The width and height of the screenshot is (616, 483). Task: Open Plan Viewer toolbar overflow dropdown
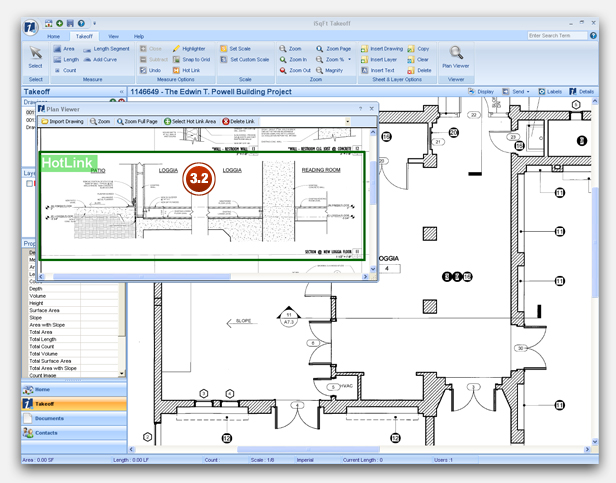[347, 121]
